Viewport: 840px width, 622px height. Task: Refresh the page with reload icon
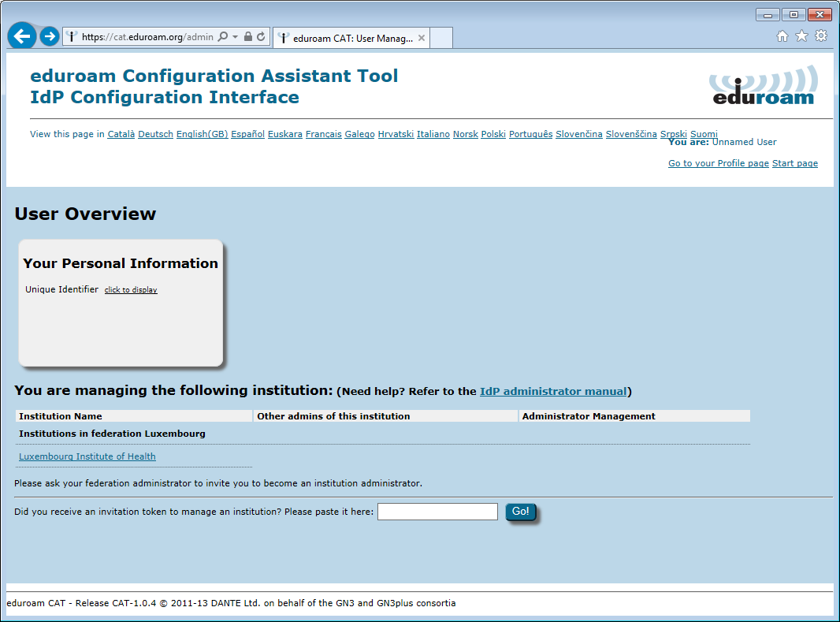[x=261, y=36]
